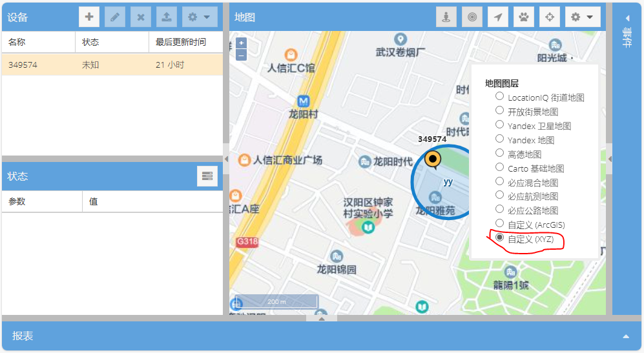This screenshot has height=353, width=644.
Task: Click the 设备 panel title
Action: [17, 17]
